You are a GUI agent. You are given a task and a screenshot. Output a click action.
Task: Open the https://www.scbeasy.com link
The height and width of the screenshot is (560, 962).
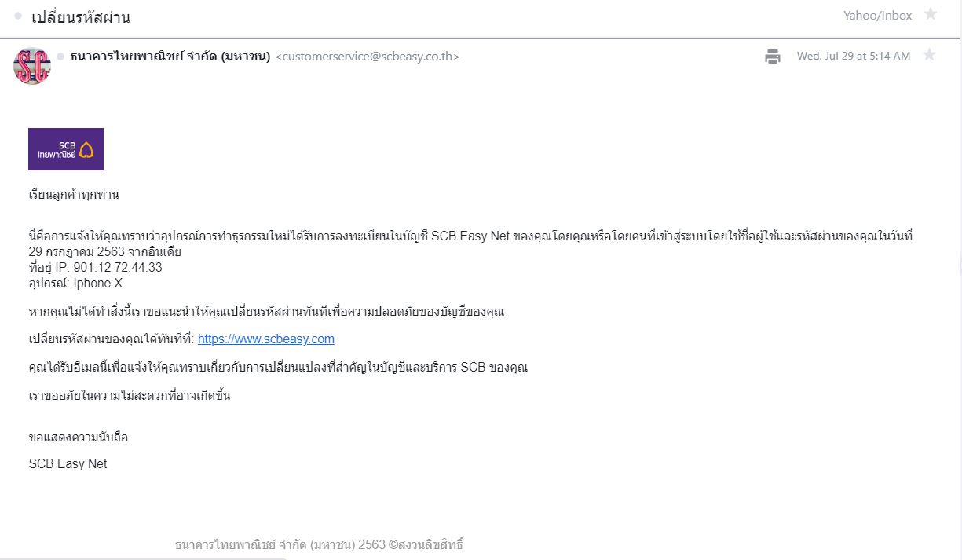pos(266,339)
